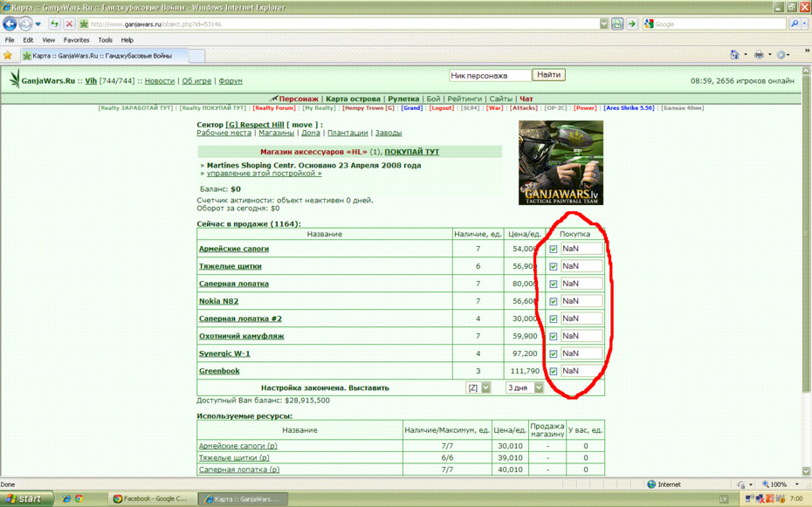Toggle the Synergic W-1 purchase checkbox

553,354
